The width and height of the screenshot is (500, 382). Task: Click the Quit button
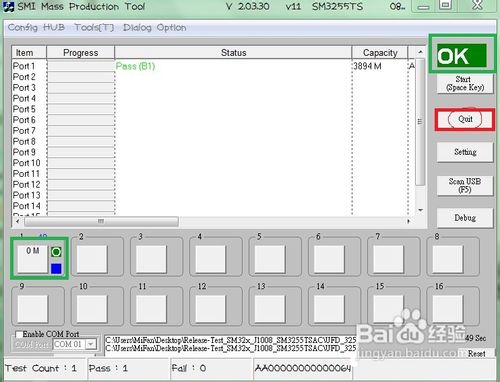pos(465,119)
